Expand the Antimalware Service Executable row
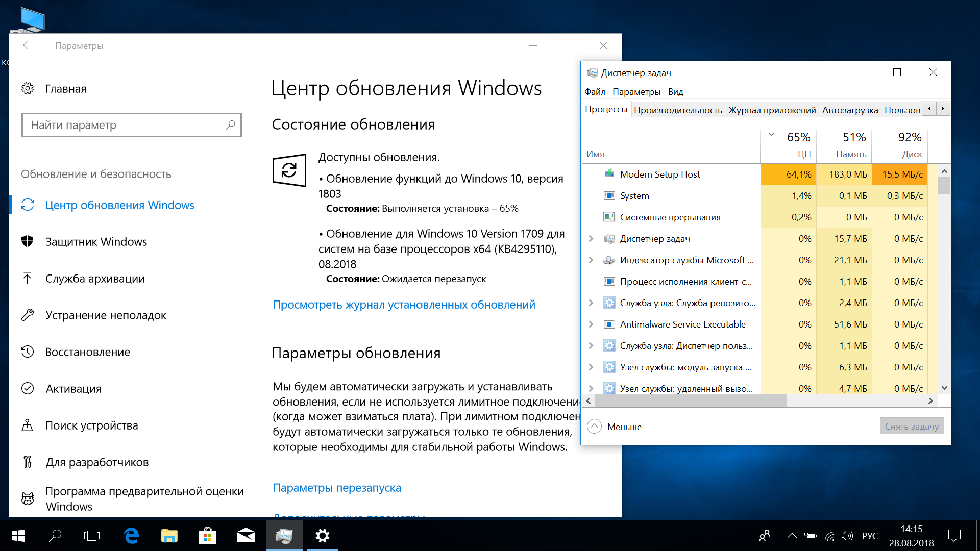This screenshot has height=551, width=980. [591, 324]
